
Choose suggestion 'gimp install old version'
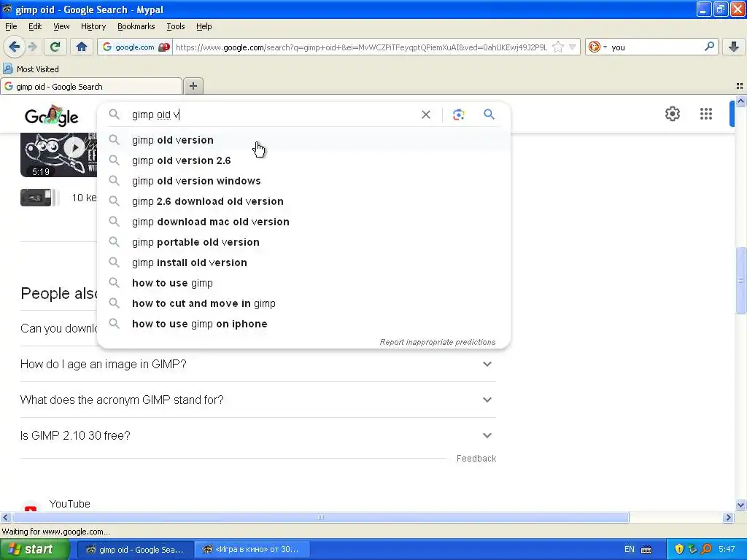pos(303,262)
